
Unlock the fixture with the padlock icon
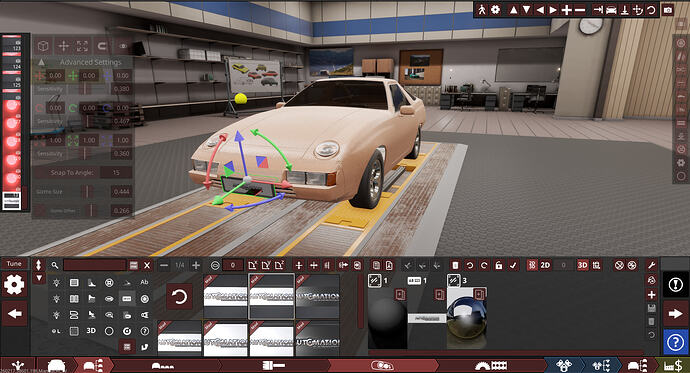(x=499, y=265)
